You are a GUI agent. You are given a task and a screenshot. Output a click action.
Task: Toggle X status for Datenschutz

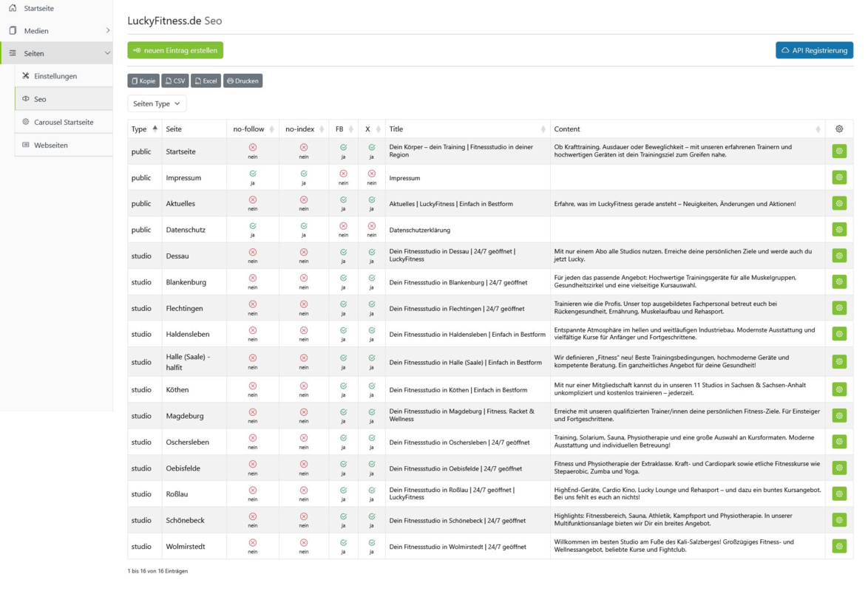(371, 226)
